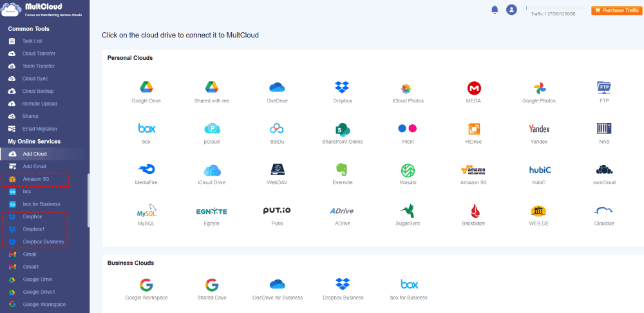This screenshot has height=313, width=644.
Task: Connect Evernote
Action: (343, 174)
